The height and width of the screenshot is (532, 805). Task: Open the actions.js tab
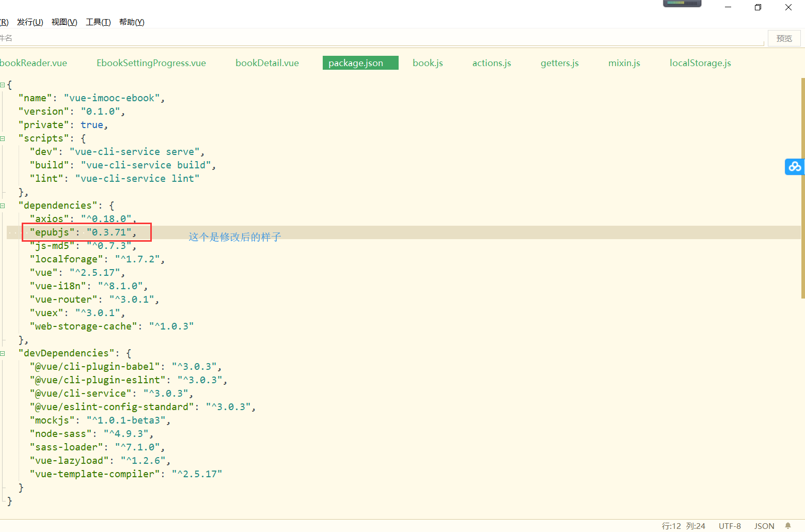492,63
